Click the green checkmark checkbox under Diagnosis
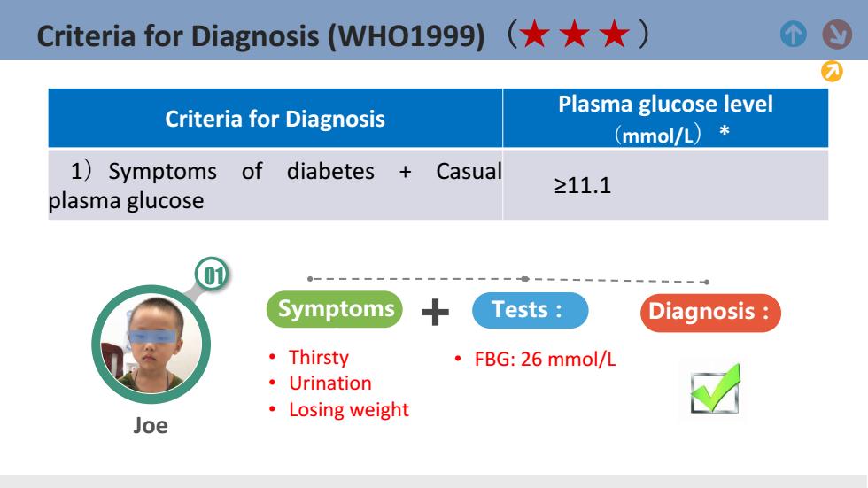Viewport: 868px width, 488px height. pyautogui.click(x=715, y=389)
